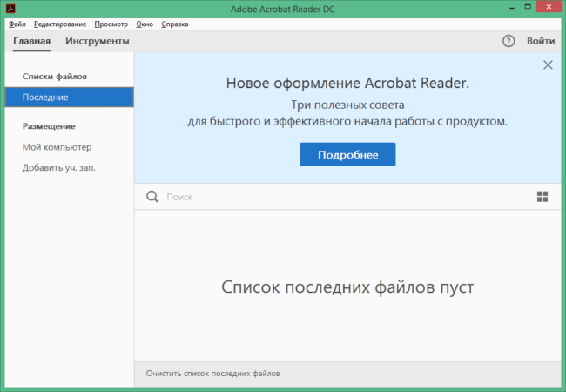The height and width of the screenshot is (392, 566).
Task: Switch to the Инструменты tab
Action: pos(98,41)
